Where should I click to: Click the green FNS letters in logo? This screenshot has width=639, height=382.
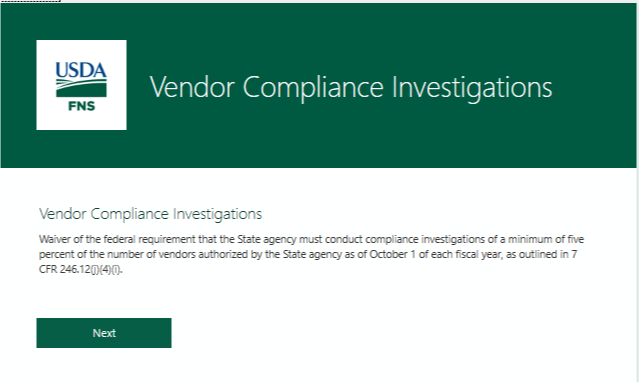point(82,106)
